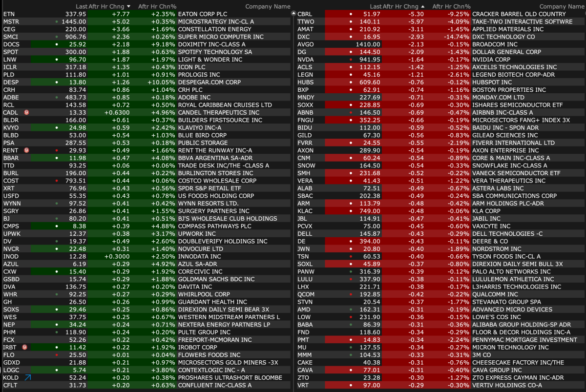Click the red tick dot in the FLO row
586x392 pixels.
pyautogui.click(x=57, y=355)
